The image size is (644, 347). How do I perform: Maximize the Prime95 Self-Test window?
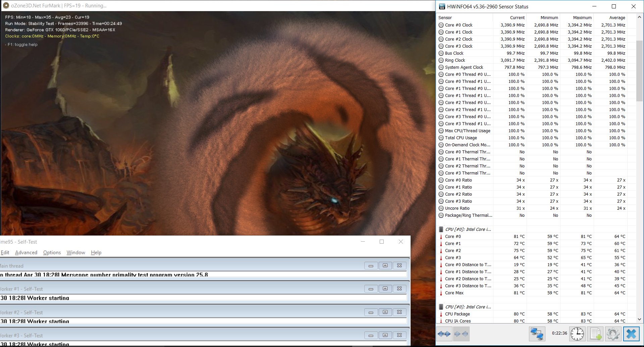(x=382, y=242)
